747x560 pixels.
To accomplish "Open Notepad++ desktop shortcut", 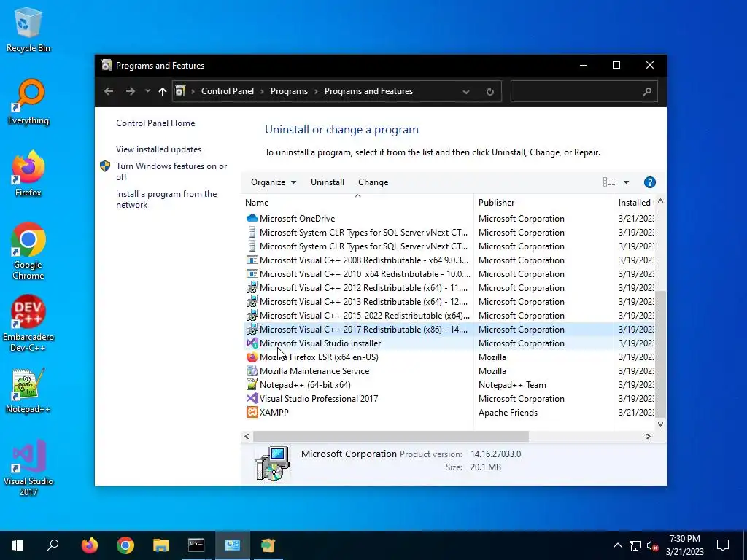I will pos(28,391).
